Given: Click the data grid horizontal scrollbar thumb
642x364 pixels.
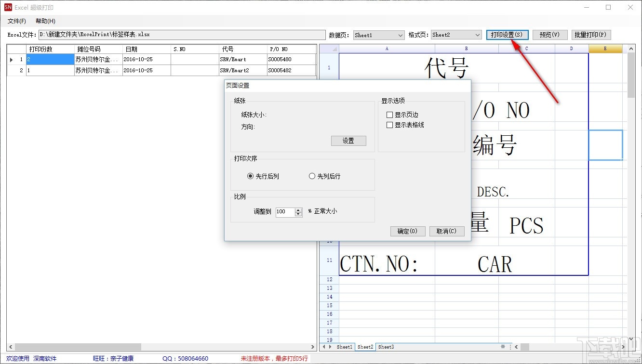Looking at the screenshot, I should (x=78, y=347).
